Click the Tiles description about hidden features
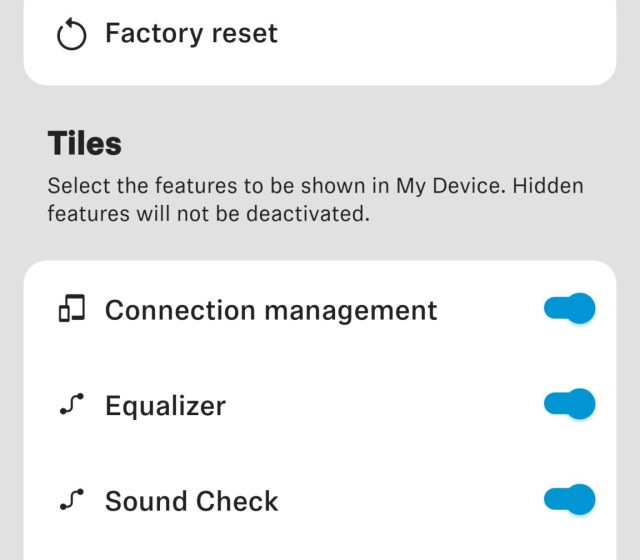 tap(315, 199)
